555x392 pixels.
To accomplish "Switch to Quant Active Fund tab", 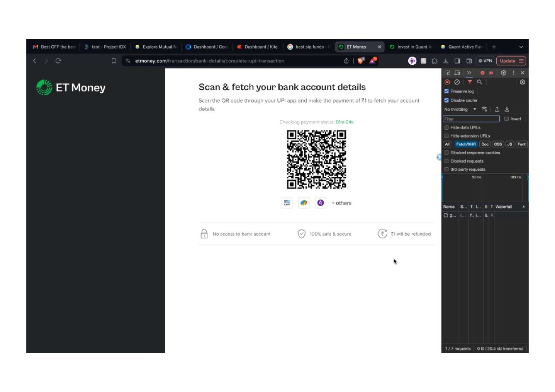I will click(x=461, y=47).
